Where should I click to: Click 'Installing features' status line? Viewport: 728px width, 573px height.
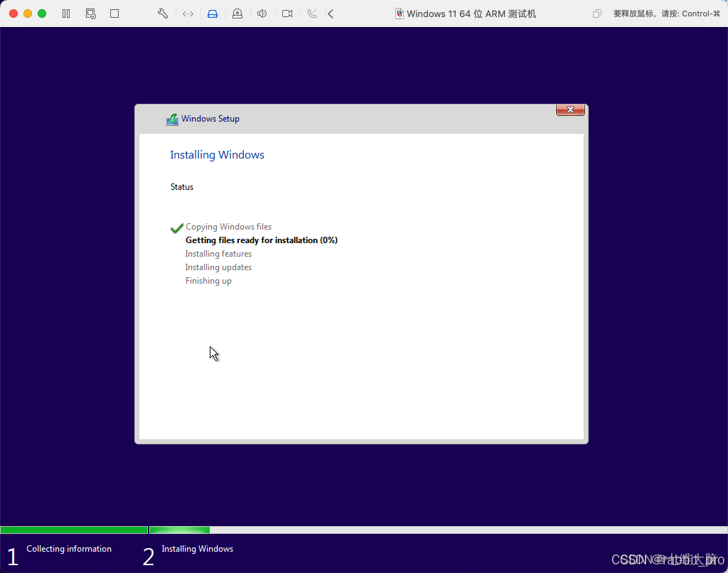click(218, 254)
